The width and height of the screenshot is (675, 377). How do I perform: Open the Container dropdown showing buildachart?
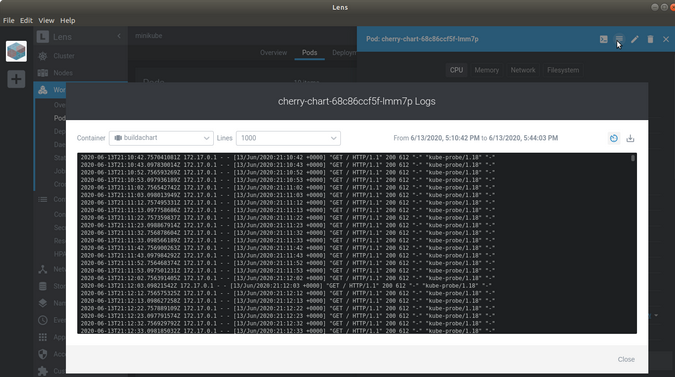[161, 138]
